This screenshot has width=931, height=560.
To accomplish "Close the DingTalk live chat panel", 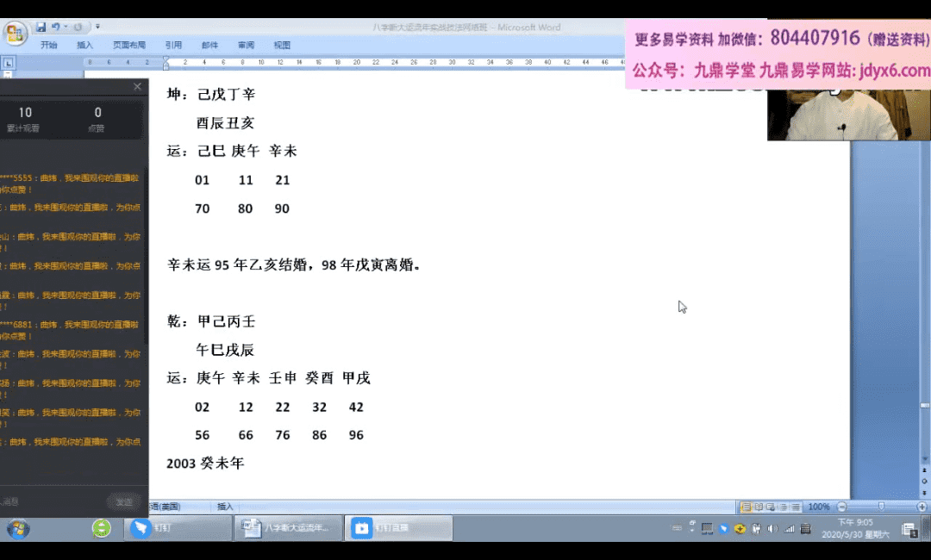I will pyautogui.click(x=137, y=87).
